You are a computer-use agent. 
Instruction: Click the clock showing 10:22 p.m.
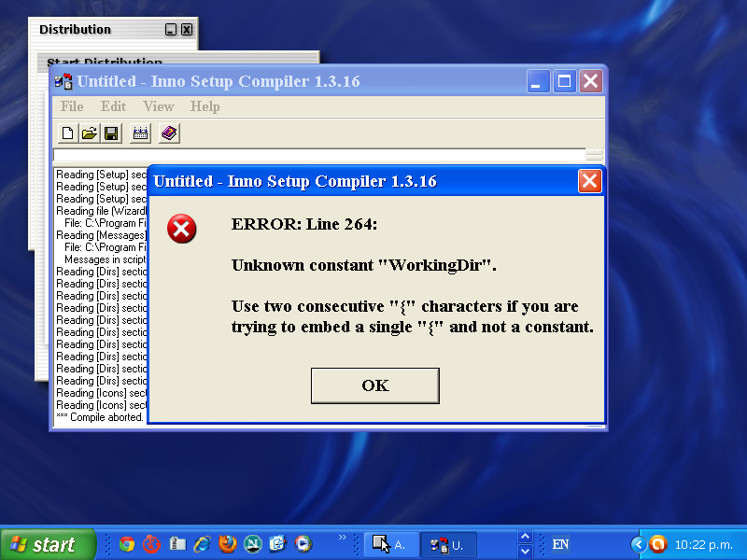[x=704, y=545]
